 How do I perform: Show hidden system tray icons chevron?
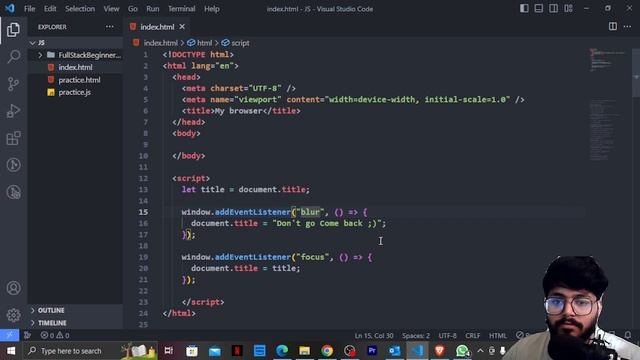[480, 351]
